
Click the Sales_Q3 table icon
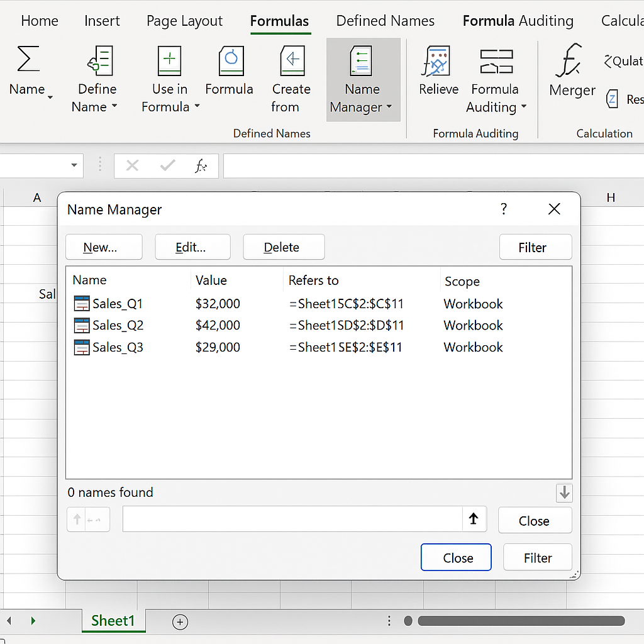point(82,347)
